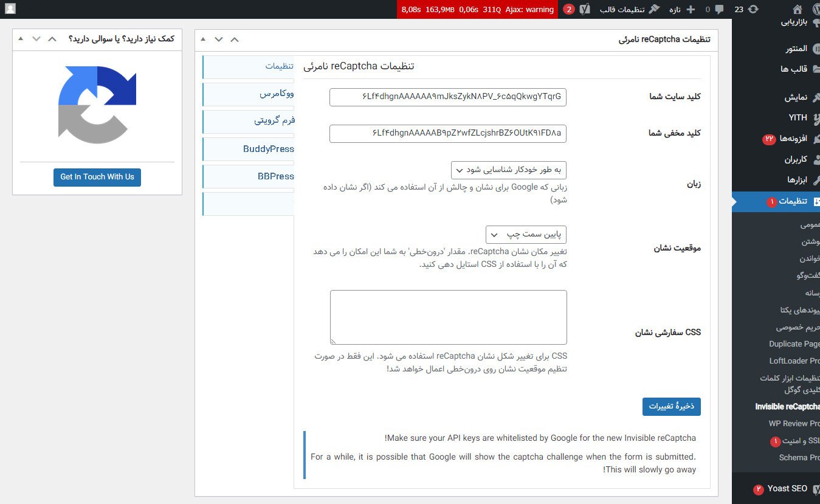
Task: Click the reCaptcha logo image
Action: [97, 105]
